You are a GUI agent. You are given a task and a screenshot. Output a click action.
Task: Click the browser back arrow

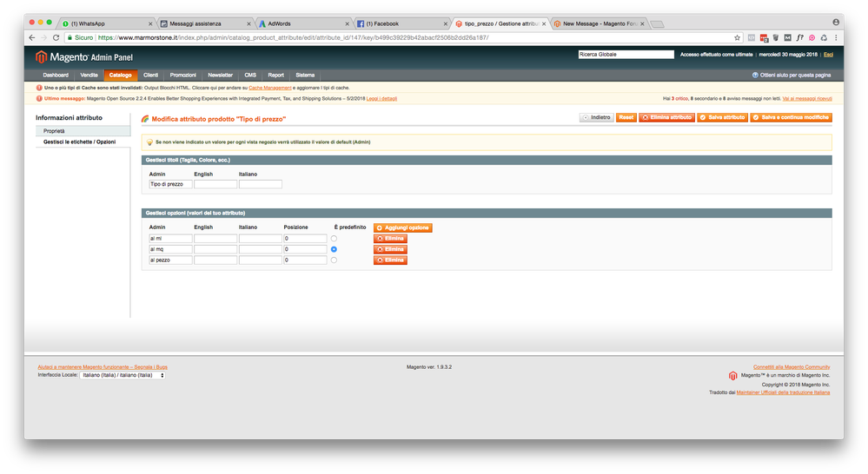(33, 38)
